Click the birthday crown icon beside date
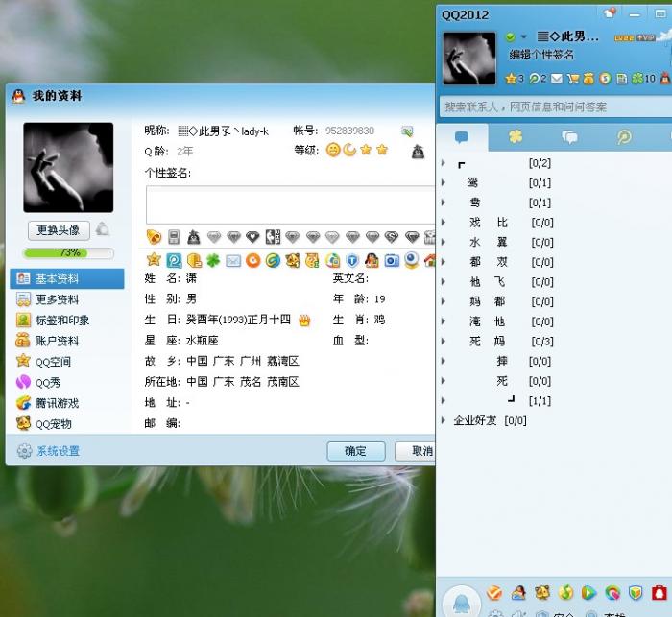This screenshot has width=672, height=617. click(304, 320)
